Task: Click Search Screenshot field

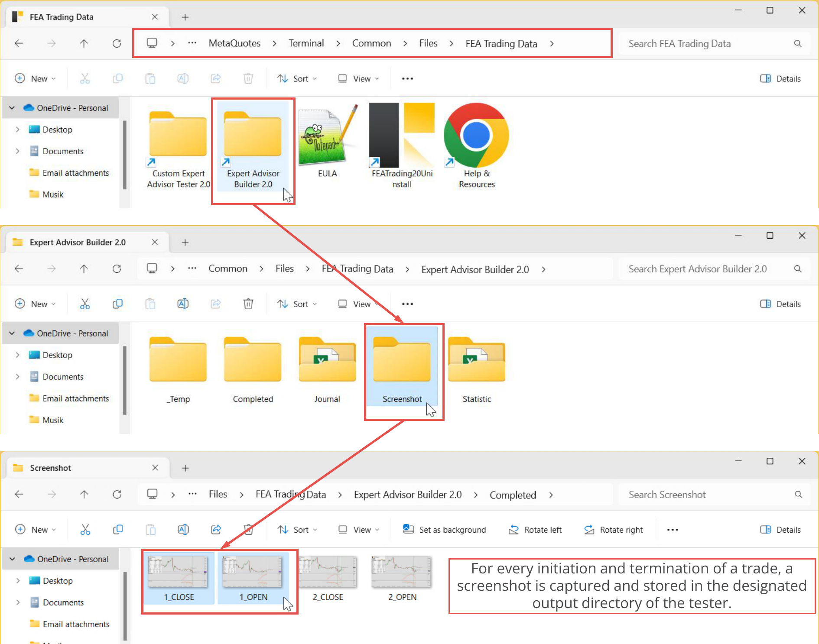Action: 714,495
